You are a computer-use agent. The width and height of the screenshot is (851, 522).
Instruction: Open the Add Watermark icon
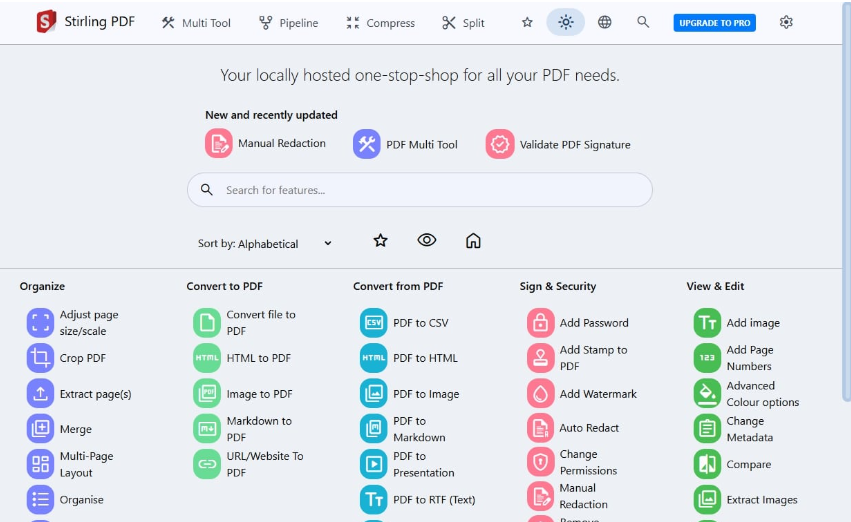coord(540,394)
